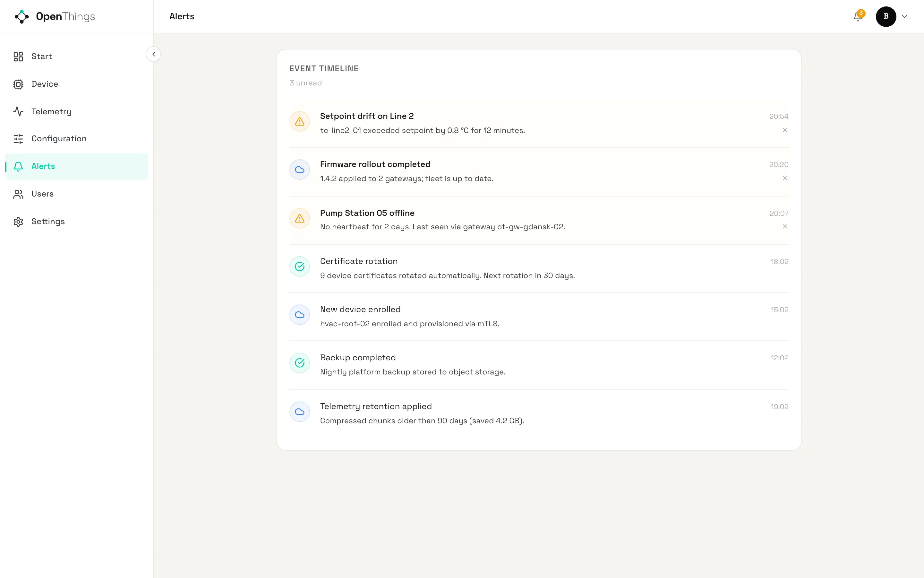Select the New device enrolled title
The image size is (924, 578).
[x=360, y=309]
